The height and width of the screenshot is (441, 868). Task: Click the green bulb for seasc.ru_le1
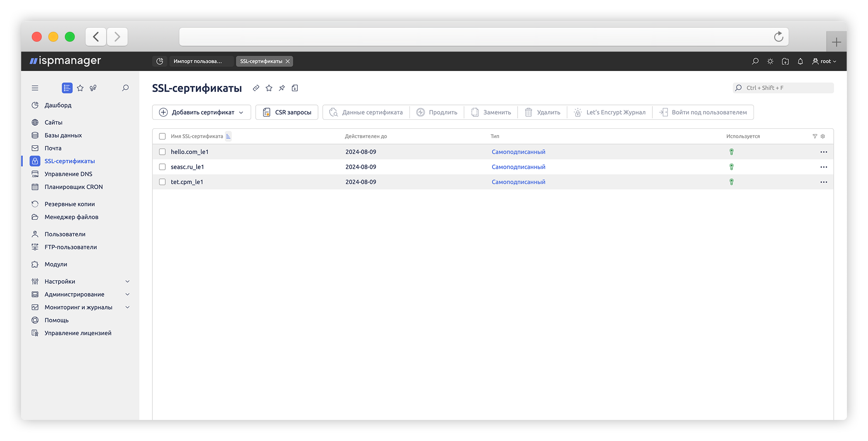click(731, 167)
